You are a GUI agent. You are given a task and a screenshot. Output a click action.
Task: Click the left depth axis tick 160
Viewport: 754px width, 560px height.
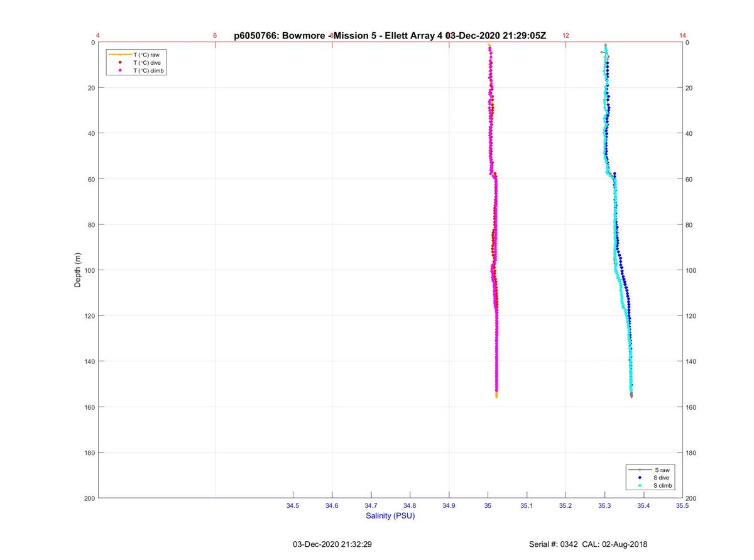click(x=89, y=407)
